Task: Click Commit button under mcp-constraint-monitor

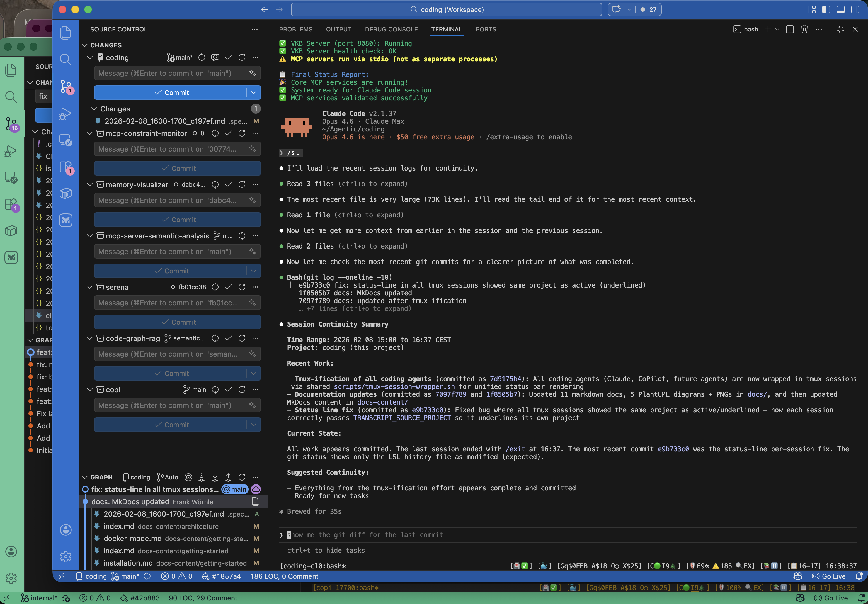Action: point(177,168)
